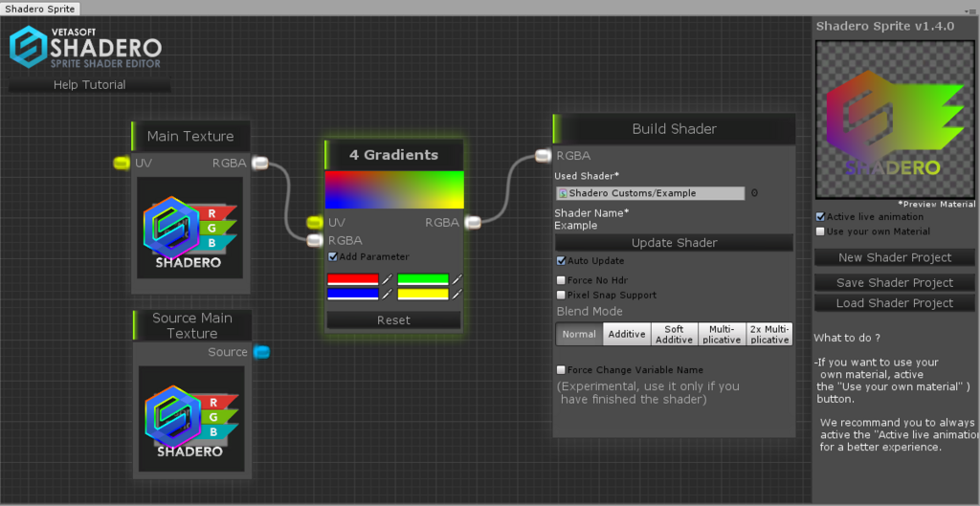The height and width of the screenshot is (506, 980).
Task: Select the 4 Gradients node header
Action: tap(393, 155)
